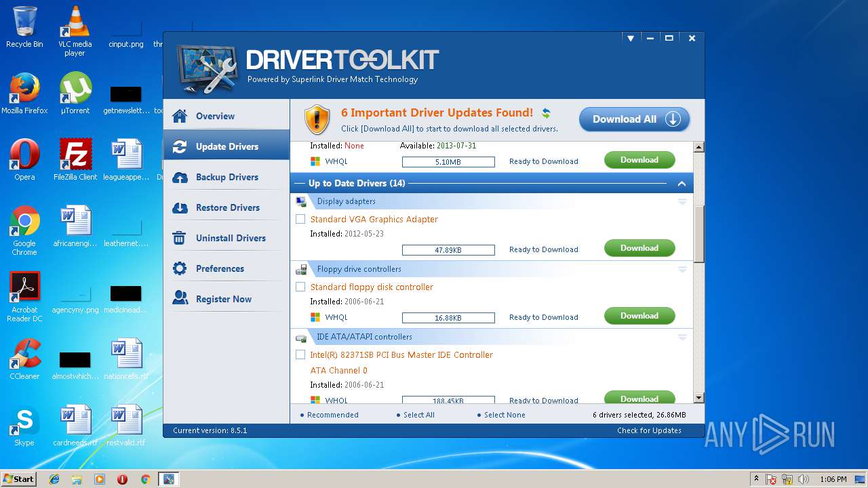Tick the Intel 82371SB PCI Bus Master checkbox
This screenshot has width=868, height=488.
tap(300, 354)
